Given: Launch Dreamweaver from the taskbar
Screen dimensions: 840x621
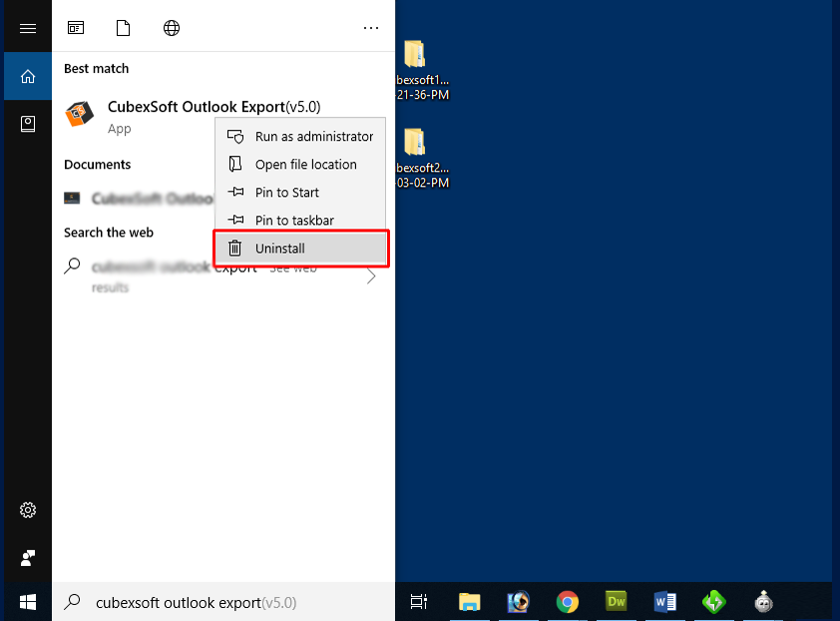Looking at the screenshot, I should (617, 602).
